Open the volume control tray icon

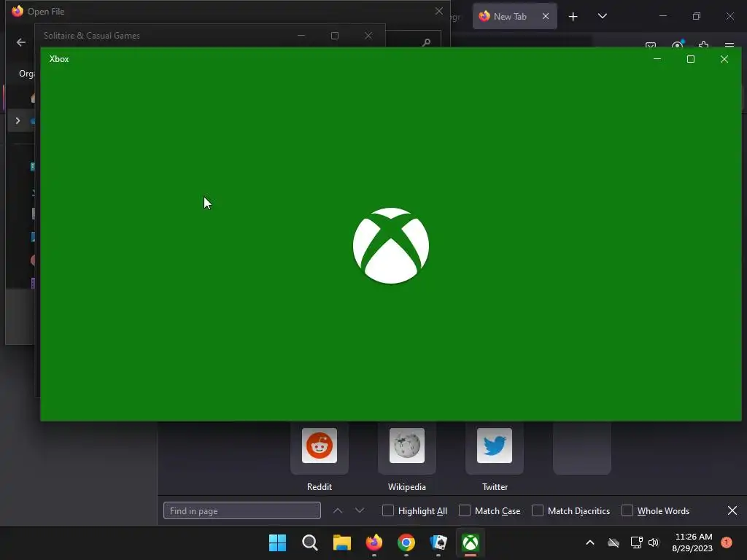click(x=654, y=542)
